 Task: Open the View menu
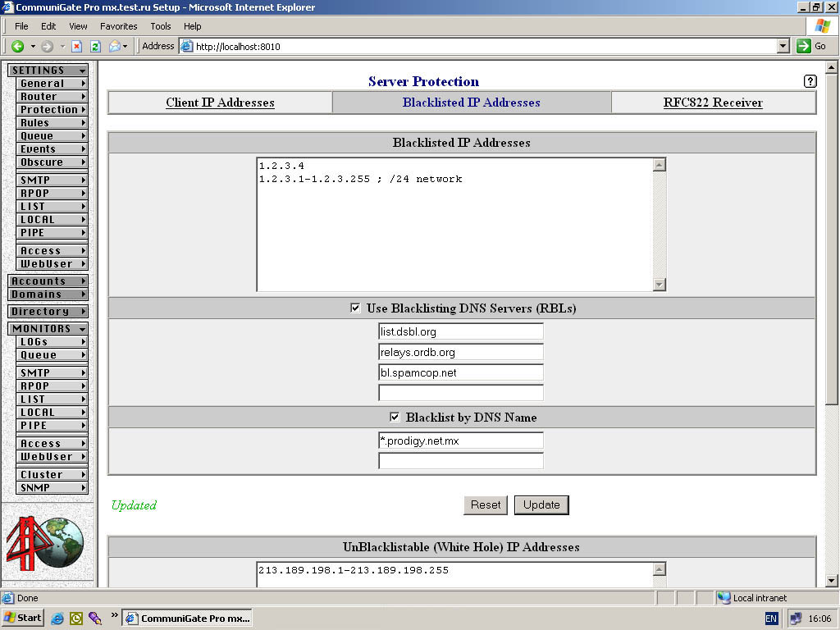78,26
